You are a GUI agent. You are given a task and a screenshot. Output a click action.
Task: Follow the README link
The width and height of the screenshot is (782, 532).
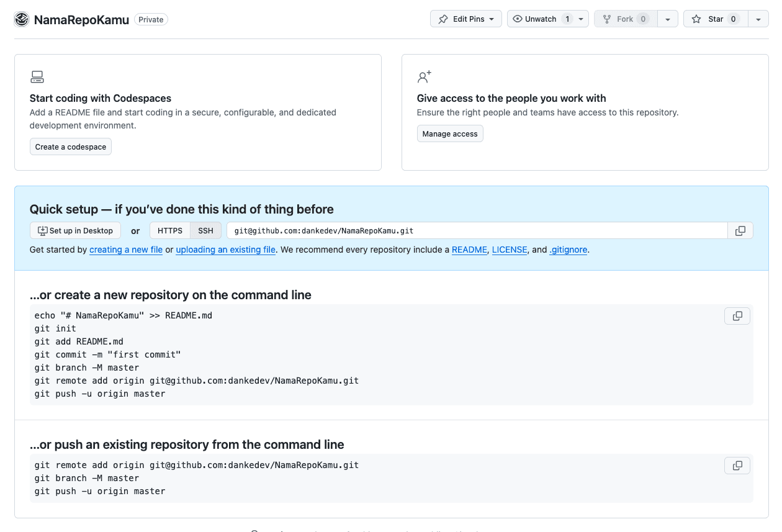click(469, 250)
